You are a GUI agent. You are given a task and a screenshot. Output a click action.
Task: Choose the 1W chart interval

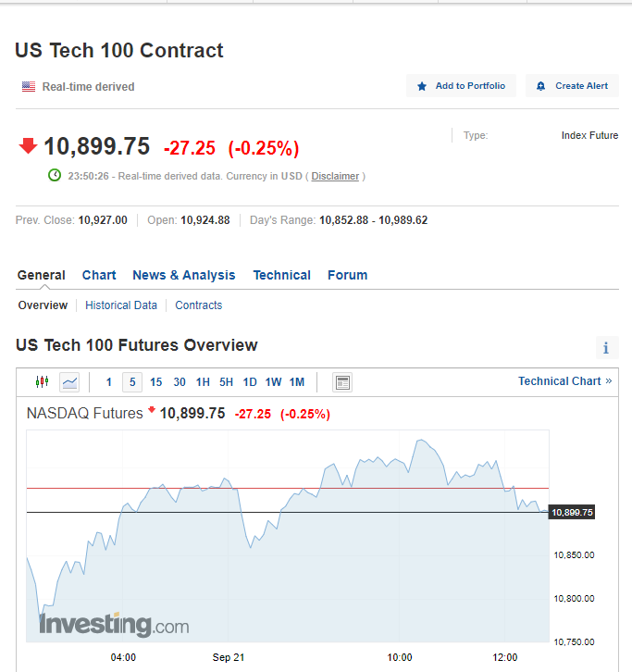(x=273, y=381)
